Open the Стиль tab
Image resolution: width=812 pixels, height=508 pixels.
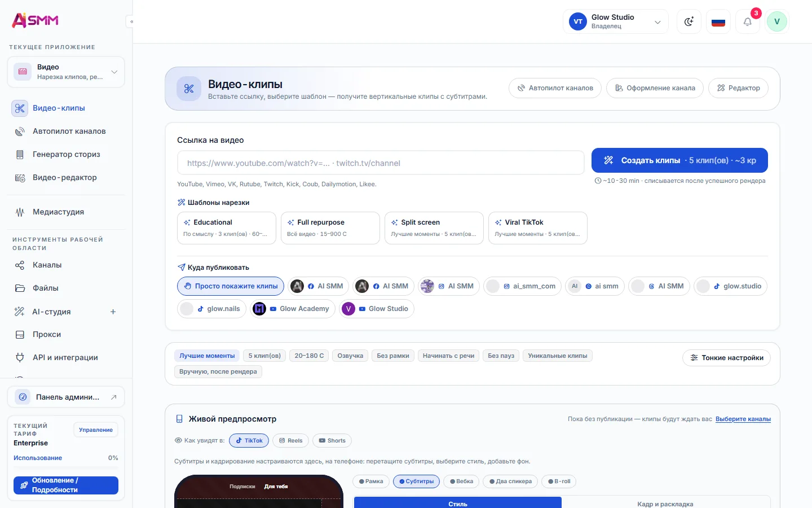point(458,503)
